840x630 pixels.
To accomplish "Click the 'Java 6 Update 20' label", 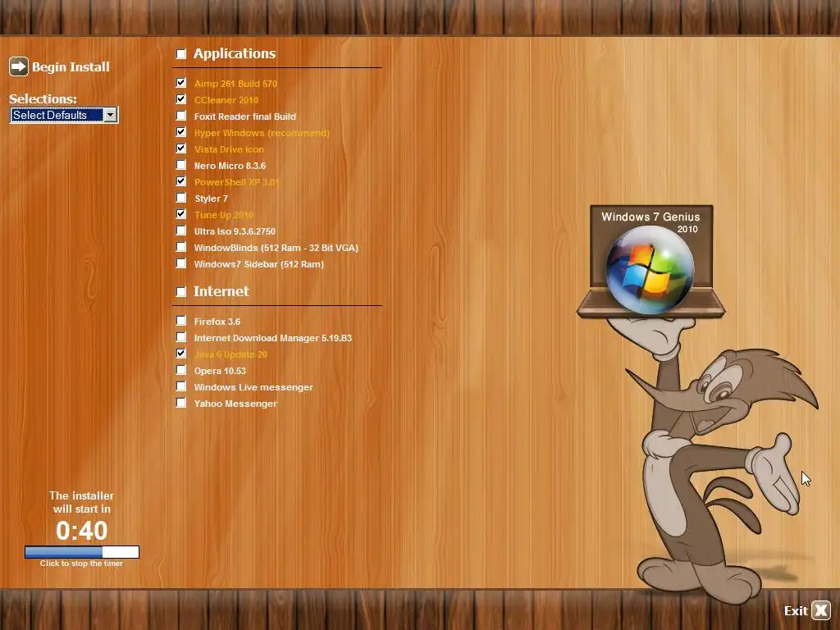I will click(231, 354).
